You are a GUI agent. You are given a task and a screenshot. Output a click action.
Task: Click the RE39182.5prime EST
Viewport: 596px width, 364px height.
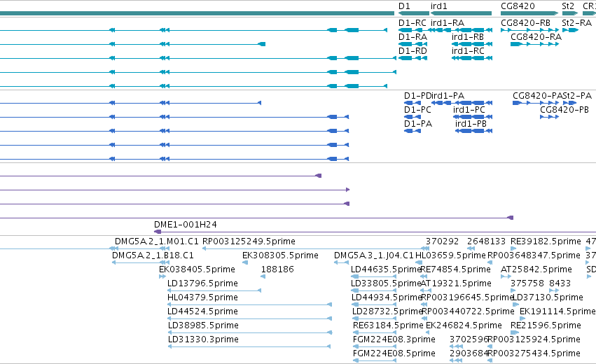[x=546, y=241]
